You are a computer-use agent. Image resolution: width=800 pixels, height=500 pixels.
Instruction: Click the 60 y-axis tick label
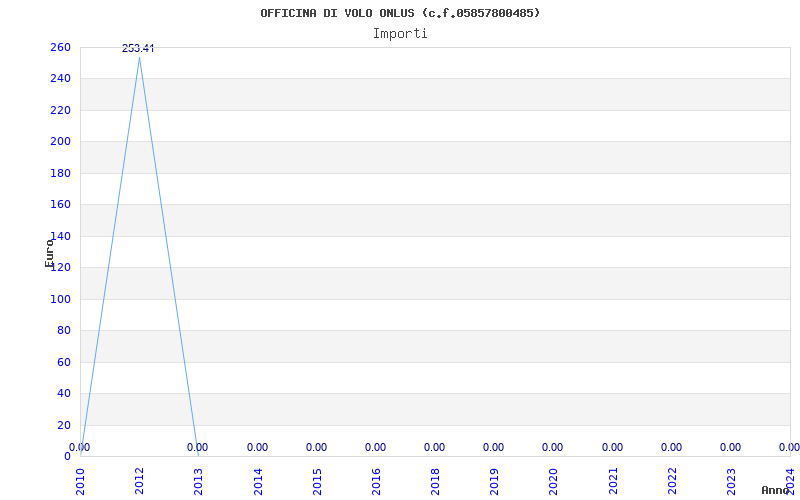[64, 362]
